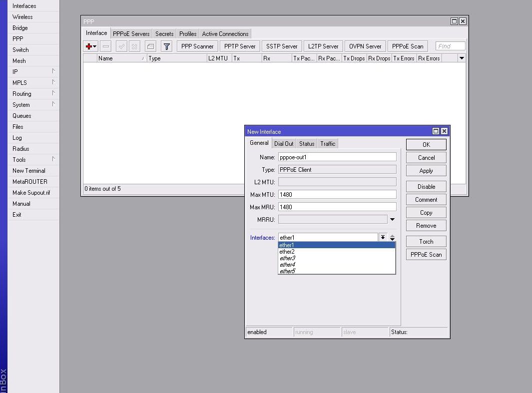Screen dimensions: 532x393
Task: Click the OK button
Action: 426,144
